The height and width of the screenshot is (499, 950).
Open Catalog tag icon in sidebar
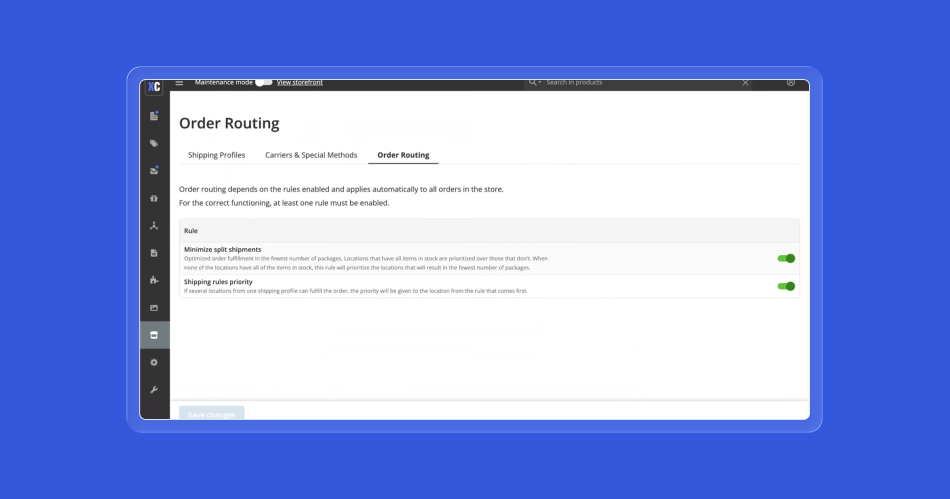pyautogui.click(x=154, y=143)
